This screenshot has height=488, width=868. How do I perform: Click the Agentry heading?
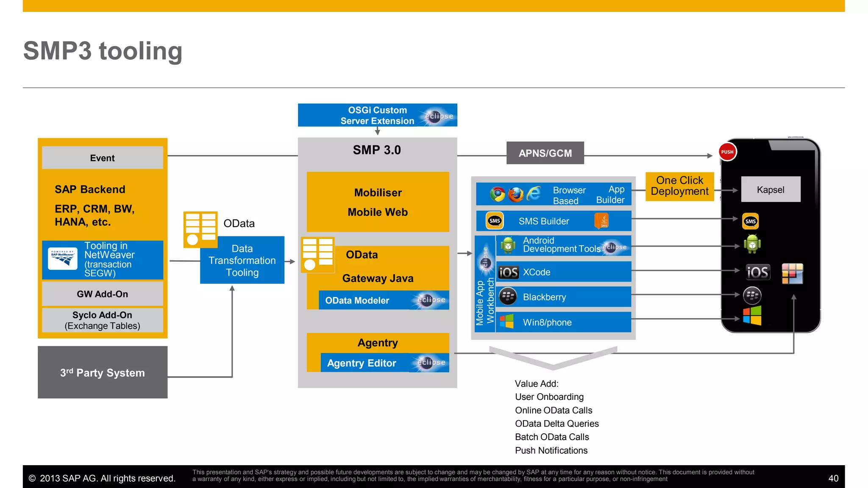tap(378, 343)
